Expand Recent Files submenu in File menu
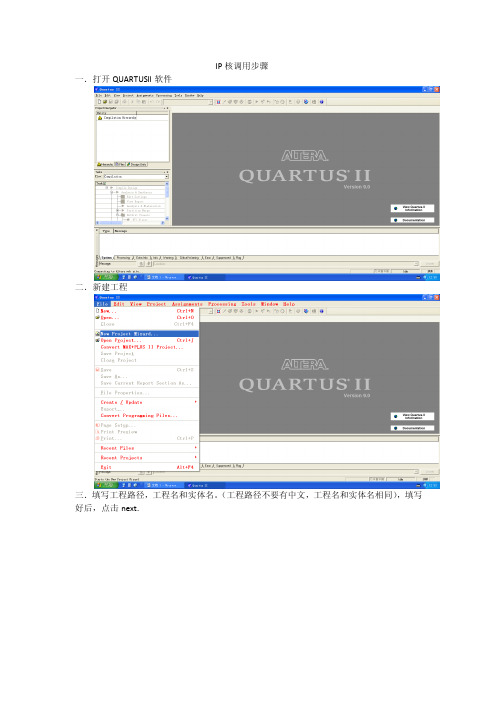Viewport: 496px width, 702px height. coord(147,448)
